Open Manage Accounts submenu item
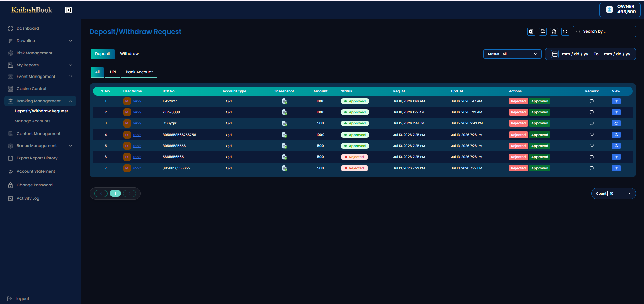Viewport: 644px width, 304px height. (33, 121)
